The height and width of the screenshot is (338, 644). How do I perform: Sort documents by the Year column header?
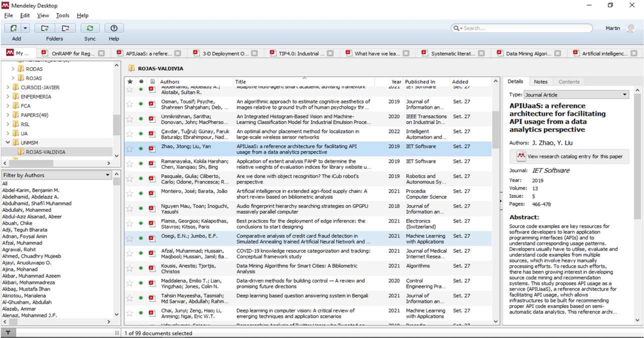tap(396, 82)
